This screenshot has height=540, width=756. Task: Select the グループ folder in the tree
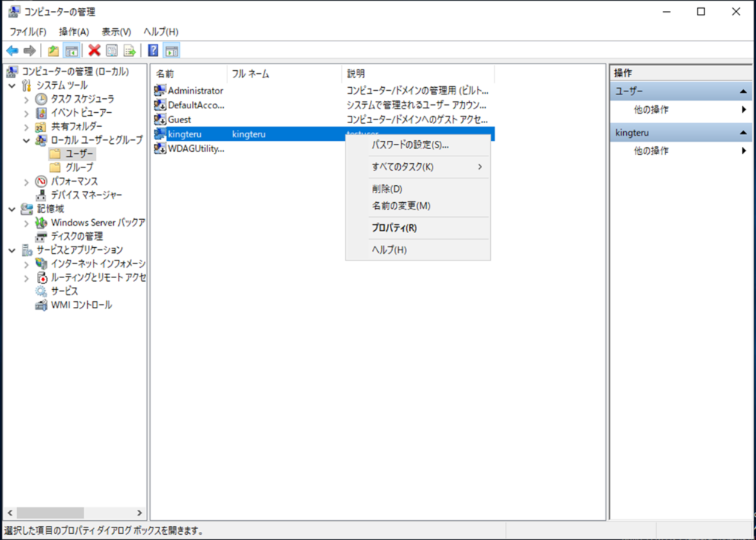[79, 167]
